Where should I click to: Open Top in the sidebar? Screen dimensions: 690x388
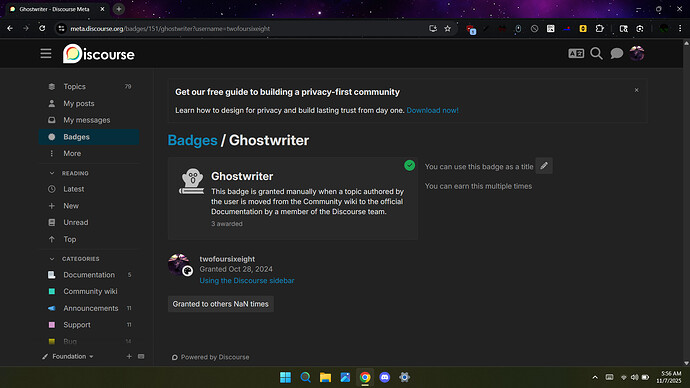89,239
